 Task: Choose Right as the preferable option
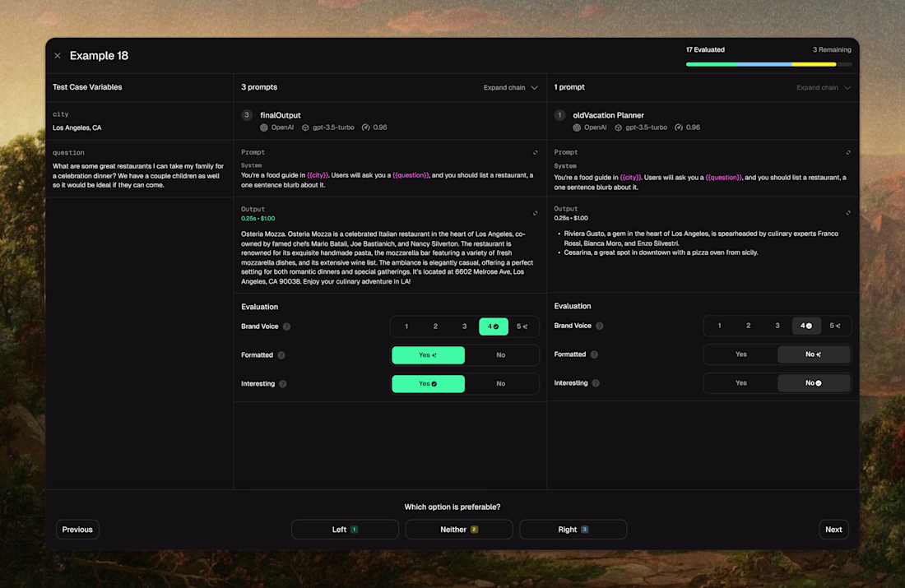[573, 530]
